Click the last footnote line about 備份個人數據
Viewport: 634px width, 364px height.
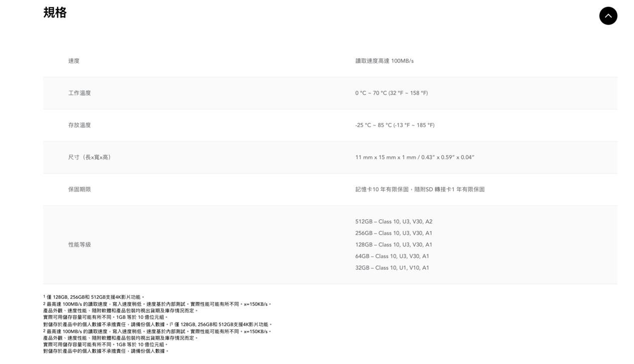click(106, 351)
